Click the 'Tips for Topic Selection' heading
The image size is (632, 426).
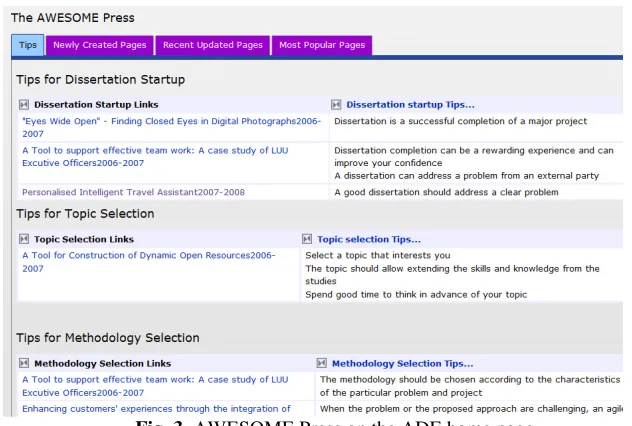(x=85, y=214)
